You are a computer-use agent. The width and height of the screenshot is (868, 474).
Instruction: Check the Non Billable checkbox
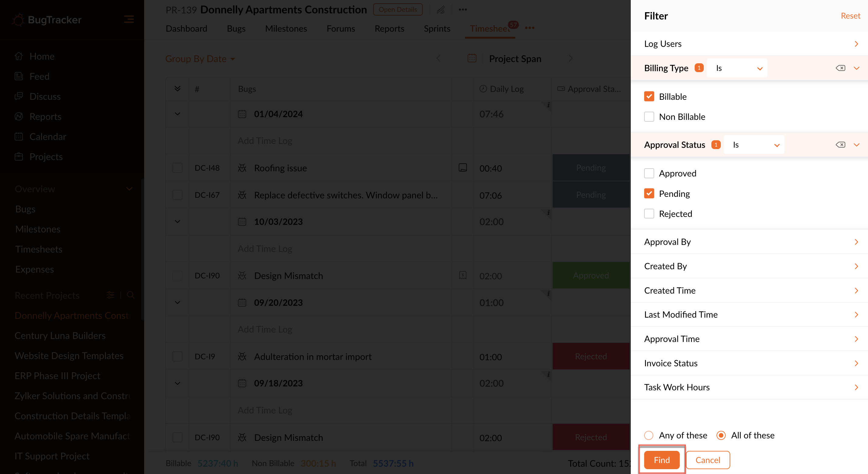click(649, 117)
